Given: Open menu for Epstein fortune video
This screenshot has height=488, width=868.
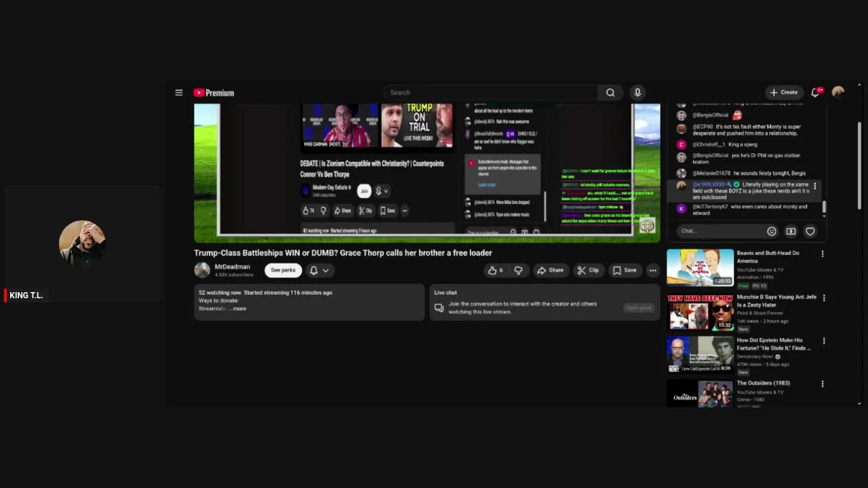Looking at the screenshot, I should point(823,342).
